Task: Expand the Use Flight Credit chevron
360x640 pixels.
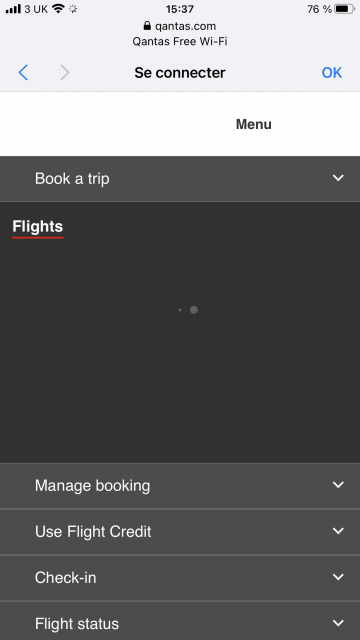Action: tap(338, 531)
